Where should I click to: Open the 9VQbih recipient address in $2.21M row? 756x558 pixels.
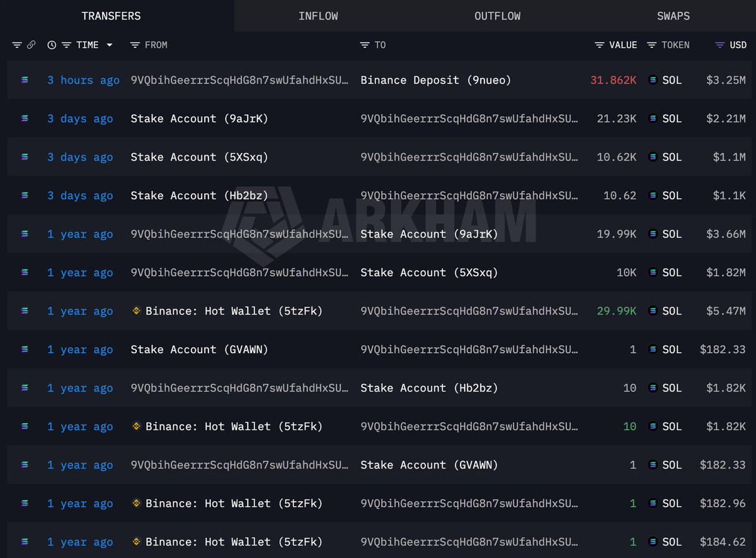(469, 119)
